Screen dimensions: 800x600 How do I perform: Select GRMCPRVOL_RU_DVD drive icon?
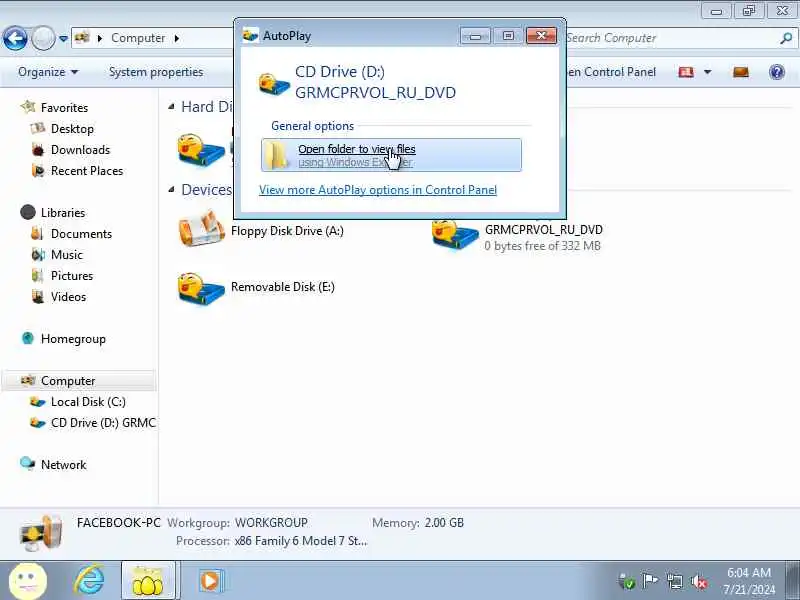pyautogui.click(x=455, y=236)
